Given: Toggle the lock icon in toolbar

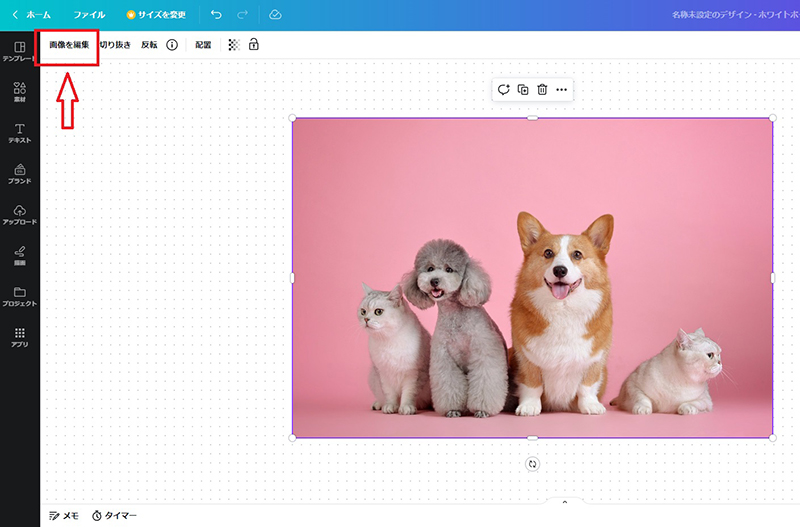Looking at the screenshot, I should click(254, 44).
